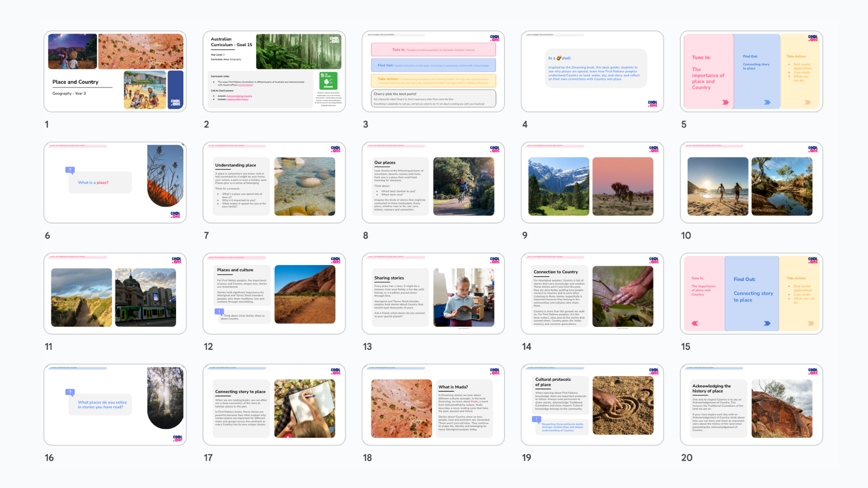The width and height of the screenshot is (868, 488).
Task: Open slide 1 'Place and Country' thumbnail
Action: [x=115, y=71]
